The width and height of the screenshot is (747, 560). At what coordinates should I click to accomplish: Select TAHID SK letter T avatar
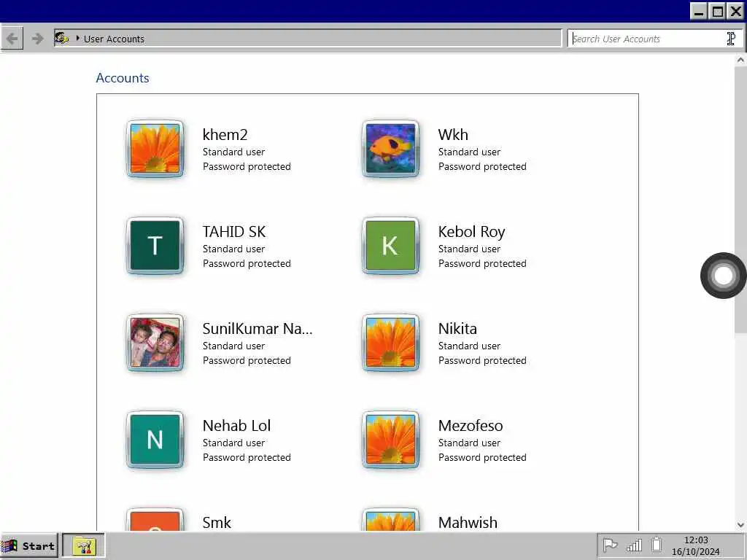pyautogui.click(x=155, y=246)
